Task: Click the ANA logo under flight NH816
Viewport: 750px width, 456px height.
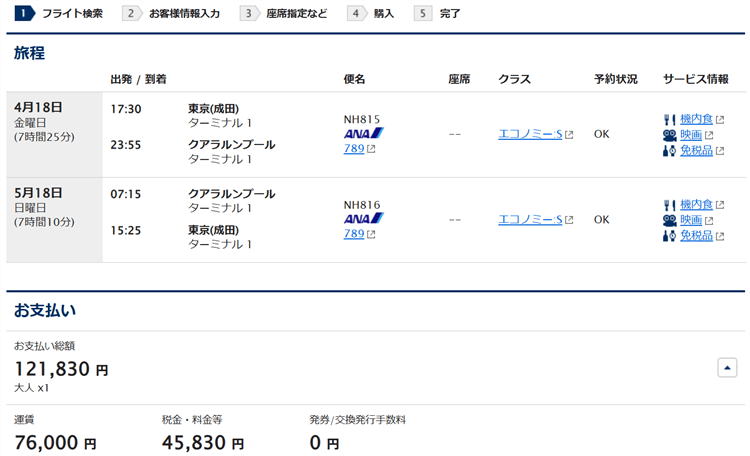Action: pyautogui.click(x=363, y=218)
